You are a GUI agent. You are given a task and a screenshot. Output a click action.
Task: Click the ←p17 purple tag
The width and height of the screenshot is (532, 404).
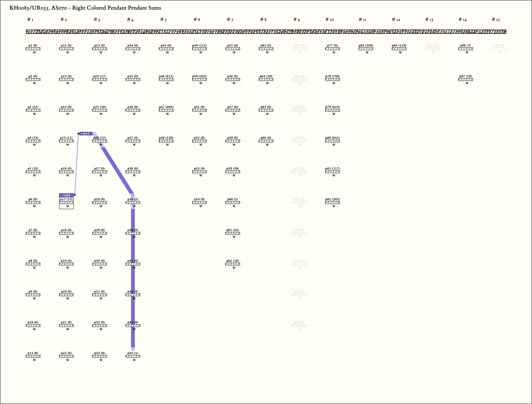coord(86,134)
